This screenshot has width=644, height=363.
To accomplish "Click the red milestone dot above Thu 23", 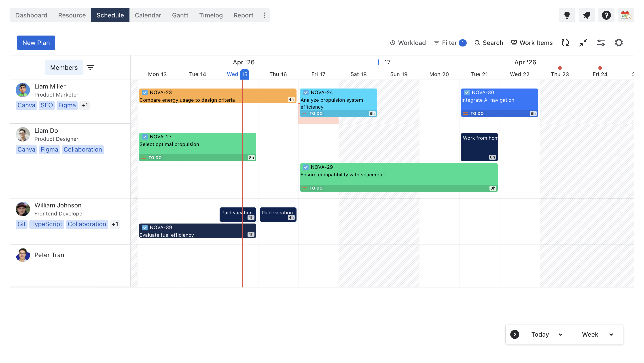I will tap(560, 68).
